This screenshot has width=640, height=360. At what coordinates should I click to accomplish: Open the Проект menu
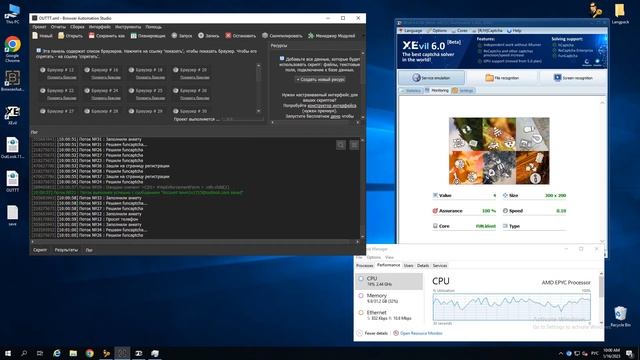[39, 27]
